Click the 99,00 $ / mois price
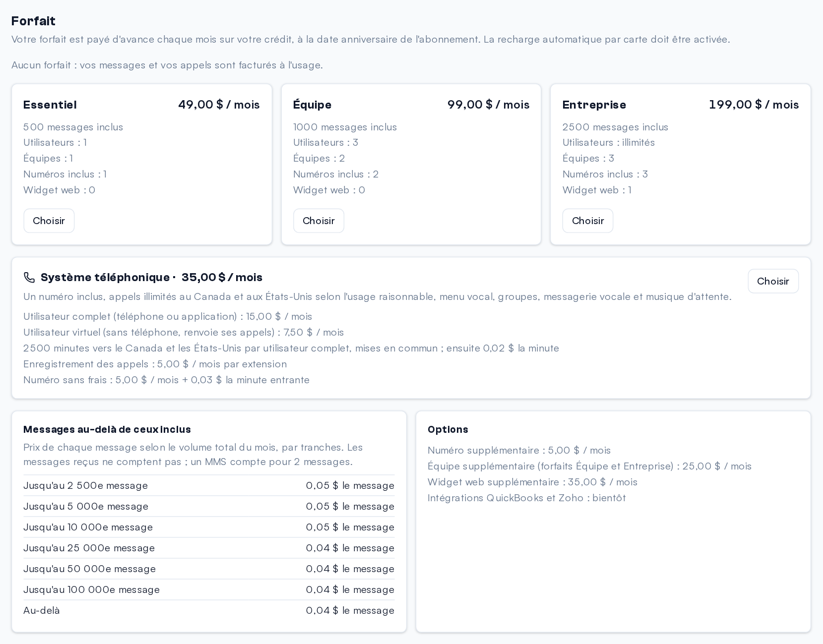 [x=489, y=105]
